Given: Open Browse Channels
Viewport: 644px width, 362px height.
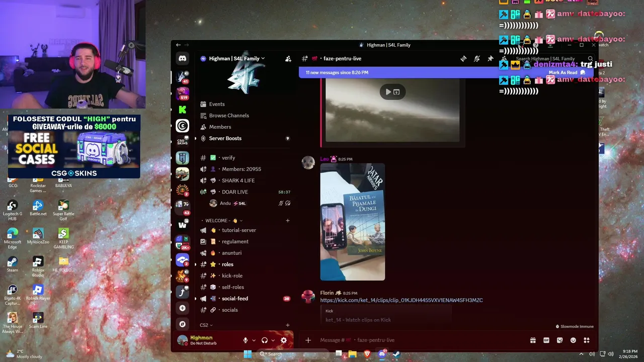Looking at the screenshot, I should coord(244,116).
